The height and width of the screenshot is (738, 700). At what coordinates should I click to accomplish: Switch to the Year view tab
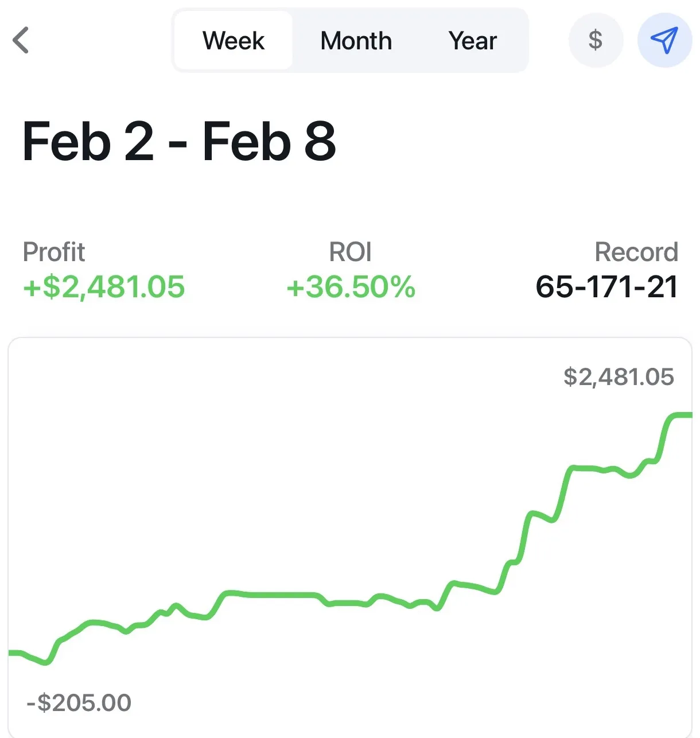(472, 41)
